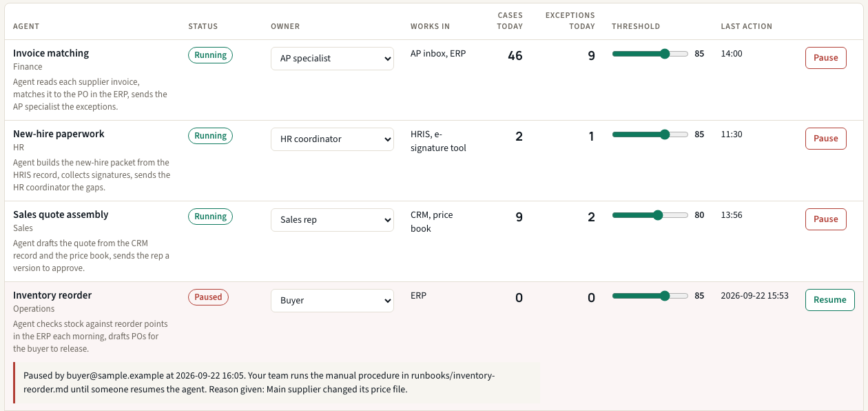868x411 pixels.
Task: Click the CASES TODAY column header
Action: coord(510,21)
